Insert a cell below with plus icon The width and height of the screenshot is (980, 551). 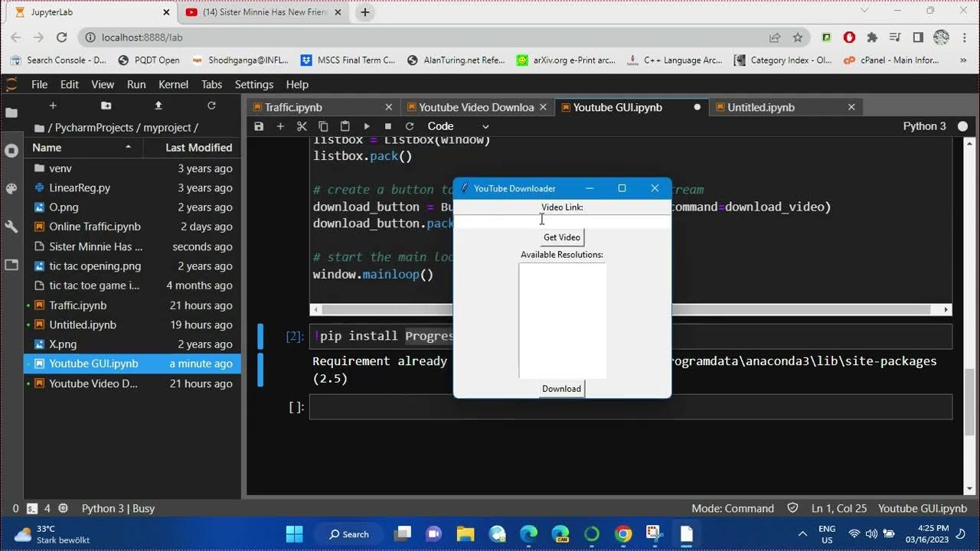280,126
